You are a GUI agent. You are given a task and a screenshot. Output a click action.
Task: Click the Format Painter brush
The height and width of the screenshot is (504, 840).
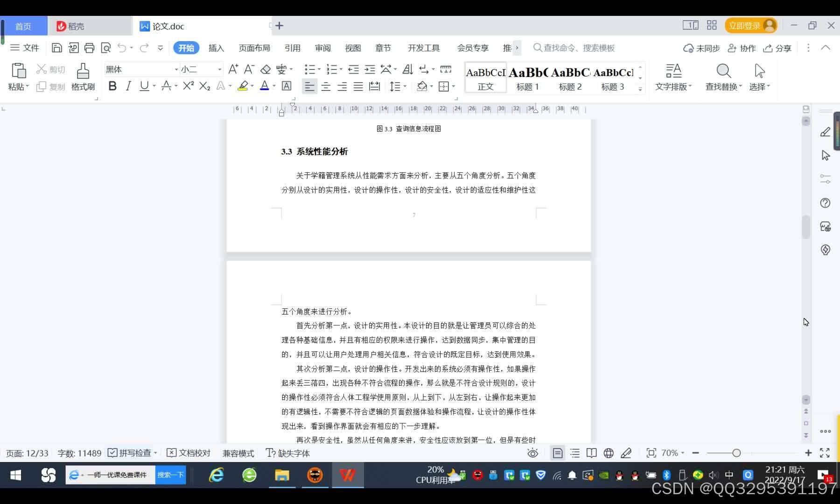tap(83, 71)
